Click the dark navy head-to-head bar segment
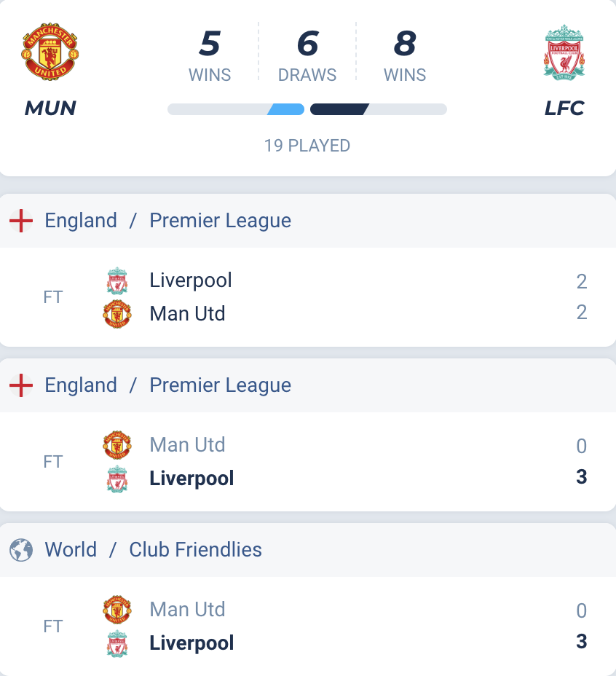 click(339, 109)
